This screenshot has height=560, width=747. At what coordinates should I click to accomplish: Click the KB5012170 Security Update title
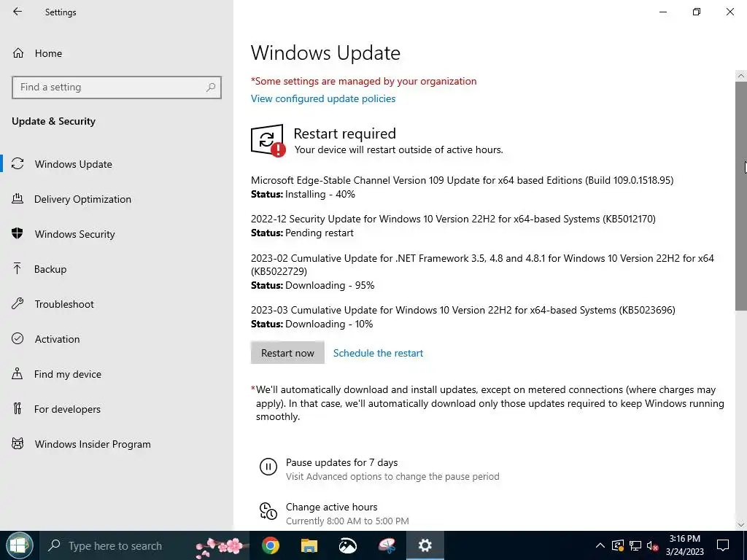[x=453, y=219]
